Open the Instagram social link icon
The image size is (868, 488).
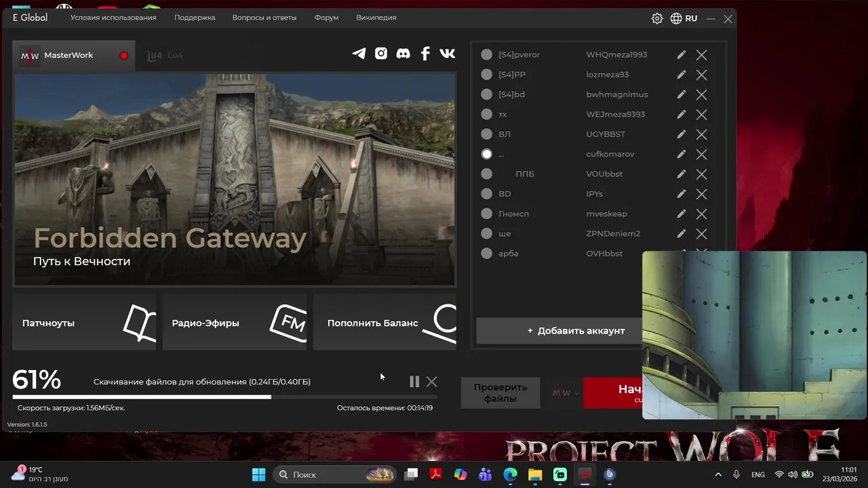[x=381, y=54]
